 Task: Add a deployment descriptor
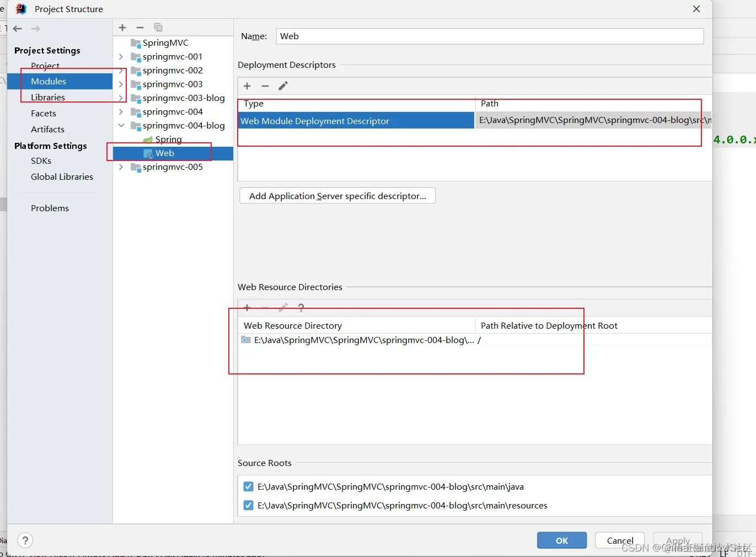click(x=247, y=86)
